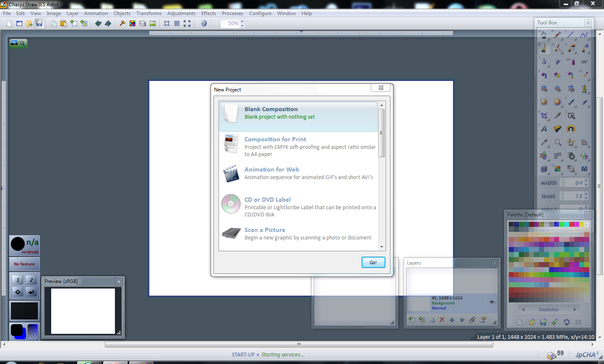Screen dimensions: 604x364
Task: Open the Animation menu
Action: click(96, 13)
